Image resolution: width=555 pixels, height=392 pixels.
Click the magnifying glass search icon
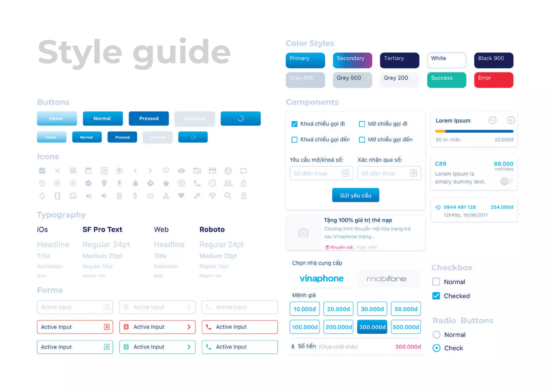click(228, 195)
